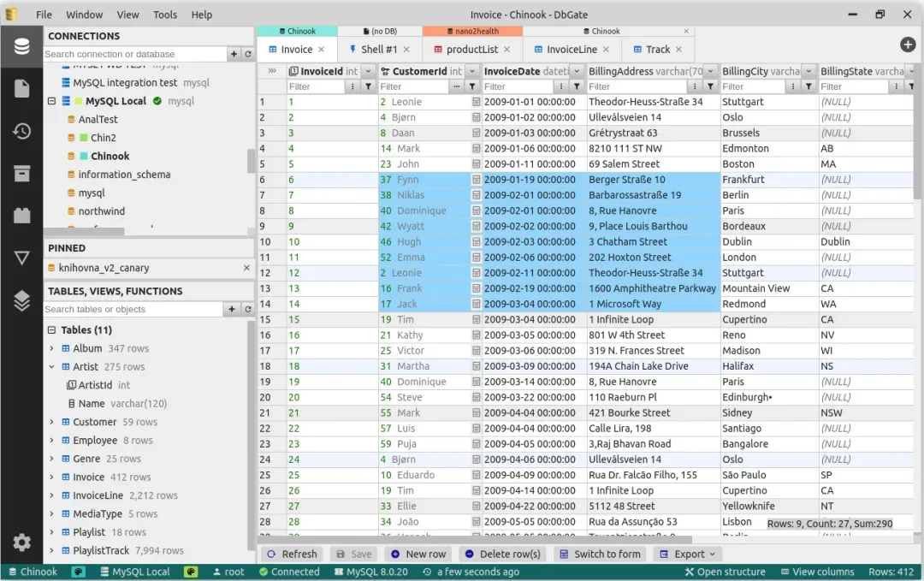The image size is (924, 581).
Task: Open the Tools menu
Action: 165,15
